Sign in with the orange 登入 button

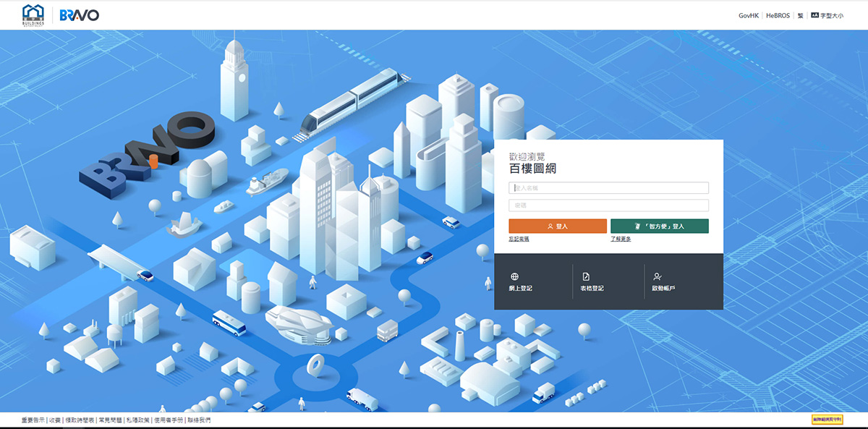pos(558,226)
